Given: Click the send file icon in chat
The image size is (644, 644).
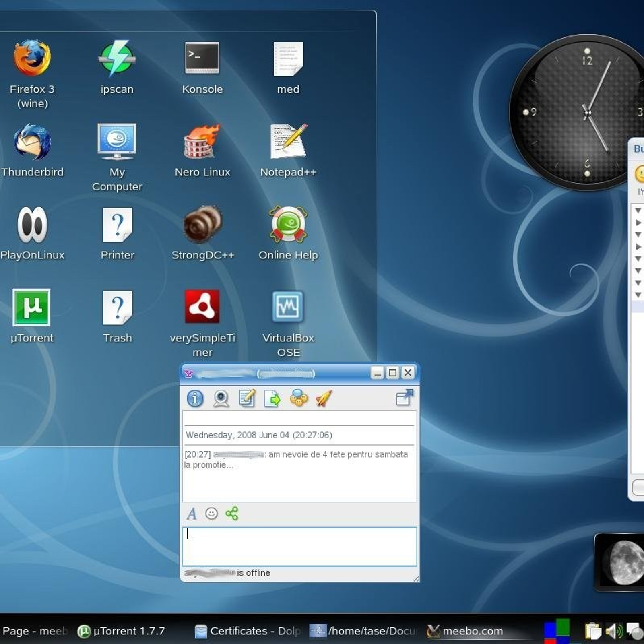Looking at the screenshot, I should click(272, 399).
